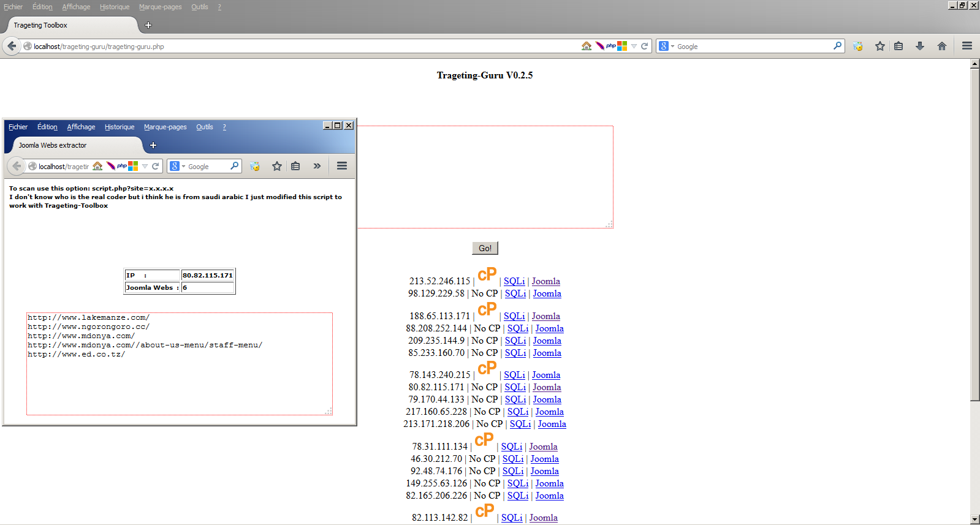Click the Joomla Webs count field

click(208, 287)
